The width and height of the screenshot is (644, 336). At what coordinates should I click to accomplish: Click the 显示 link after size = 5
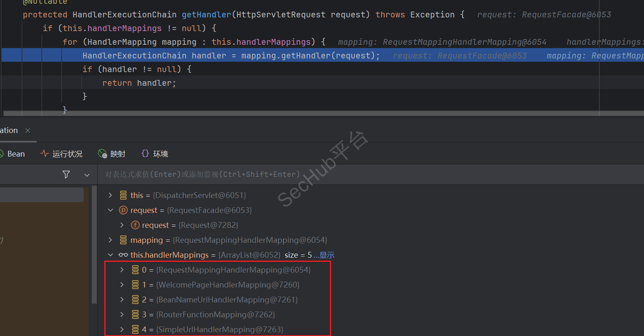point(327,255)
